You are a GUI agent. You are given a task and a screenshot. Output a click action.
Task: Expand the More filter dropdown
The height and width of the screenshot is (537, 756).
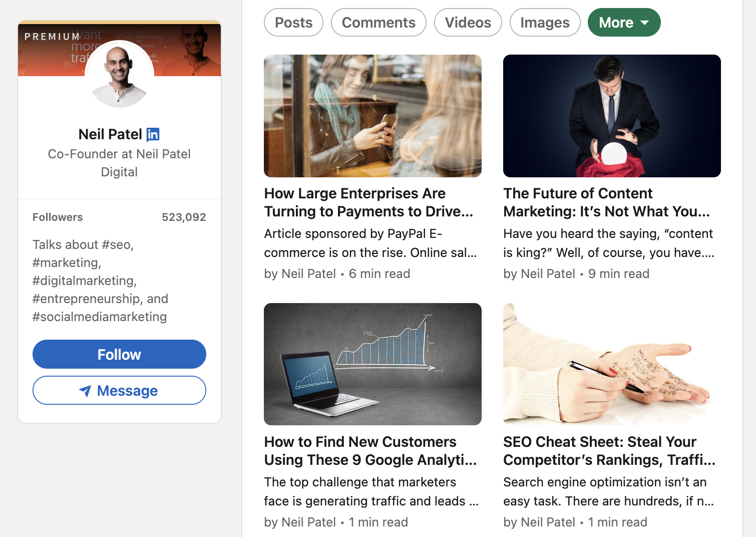point(624,23)
